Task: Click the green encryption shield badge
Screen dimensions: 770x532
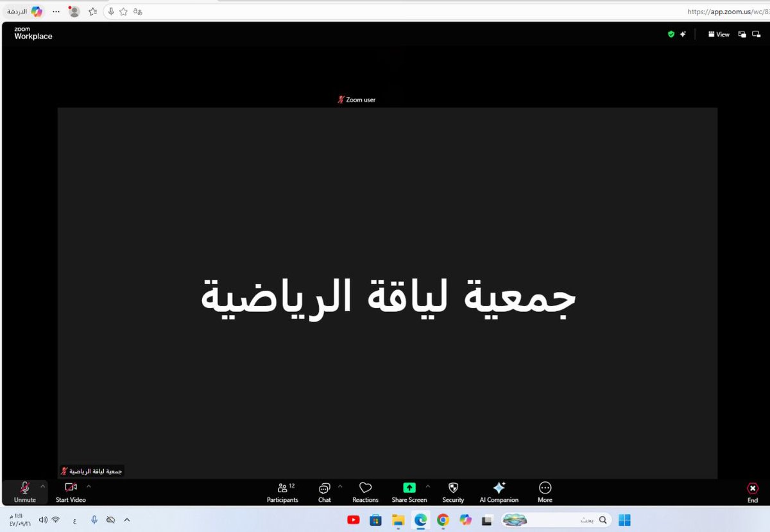Action: (670, 34)
